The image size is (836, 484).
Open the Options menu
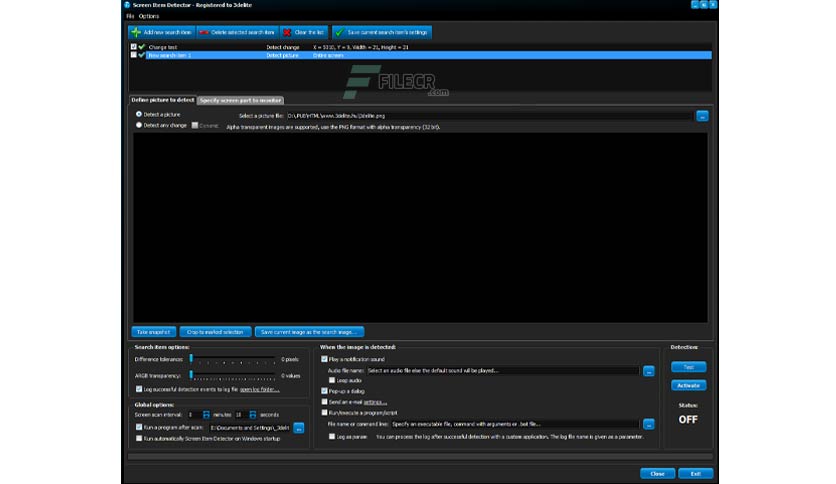point(149,16)
